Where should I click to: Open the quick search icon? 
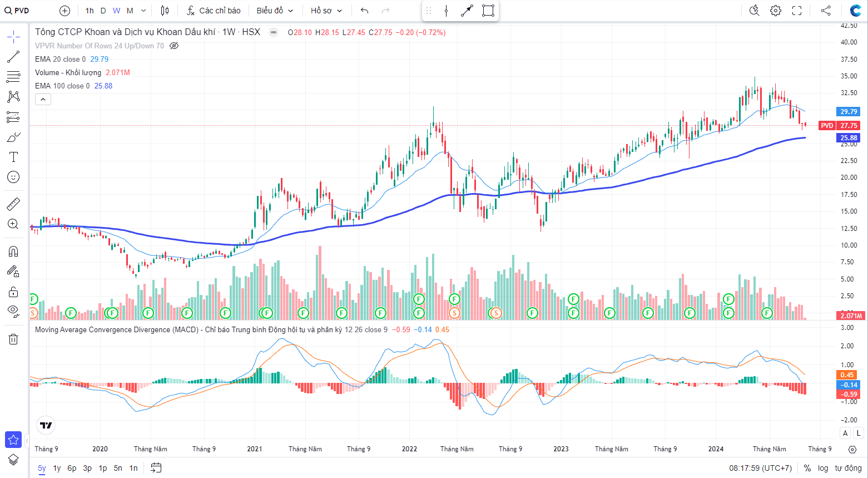[x=755, y=11]
